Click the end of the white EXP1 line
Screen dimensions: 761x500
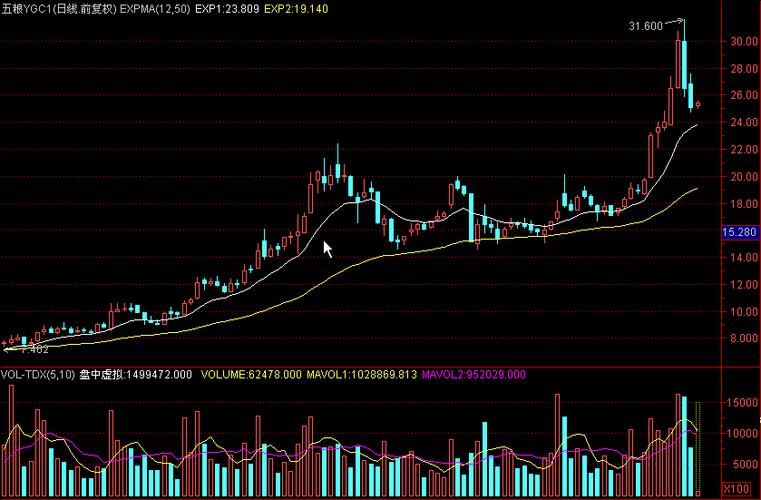point(696,124)
